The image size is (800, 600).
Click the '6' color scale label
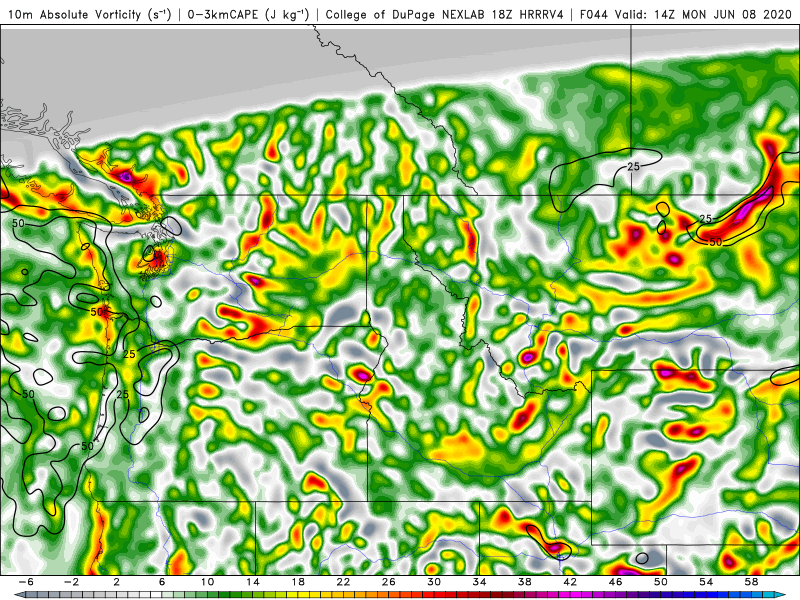point(162,582)
